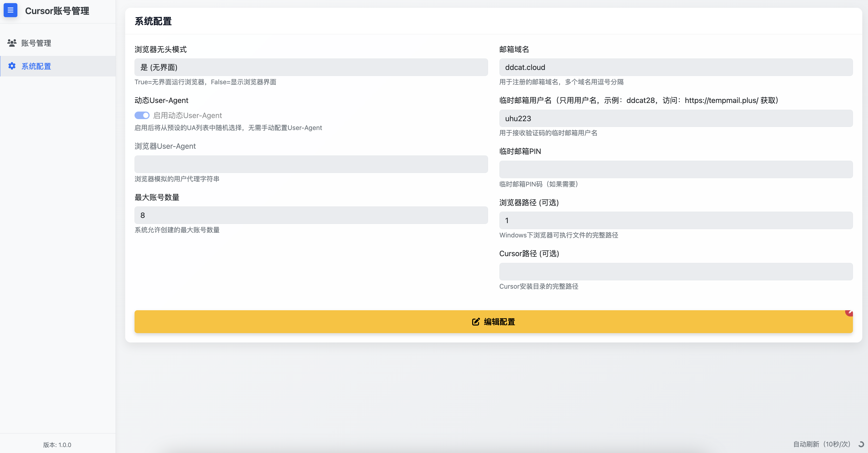
Task: Click the pencil edit icon in 编辑配置
Action: click(476, 322)
